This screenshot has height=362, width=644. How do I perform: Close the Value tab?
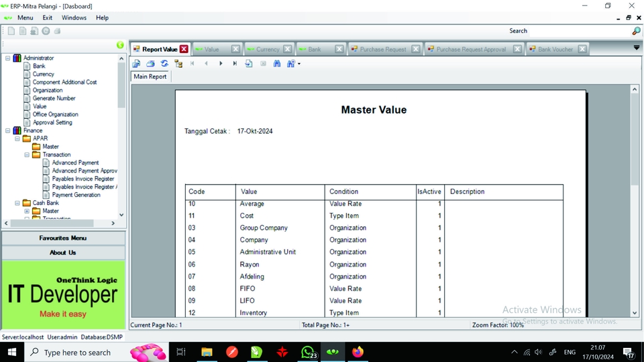(235, 49)
